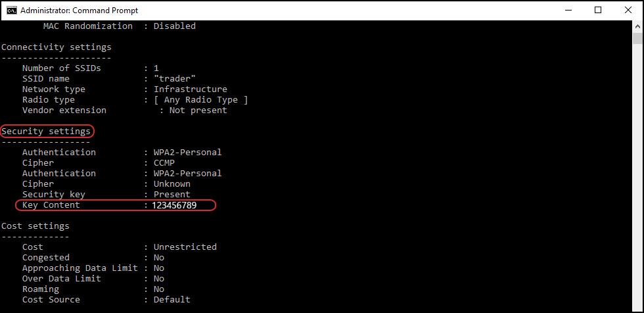This screenshot has height=313, width=644.
Task: Click the 'Infrastructure' network type value
Action: (x=190, y=89)
